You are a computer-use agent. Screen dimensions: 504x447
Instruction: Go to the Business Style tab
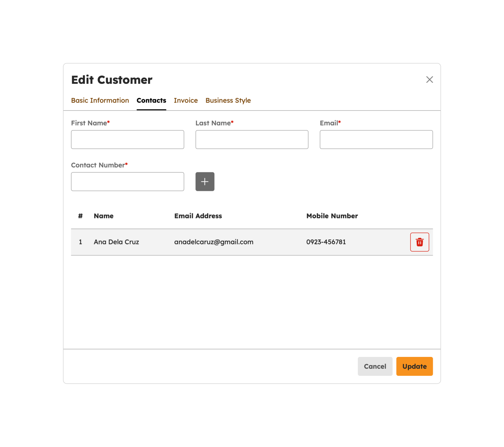coord(228,100)
